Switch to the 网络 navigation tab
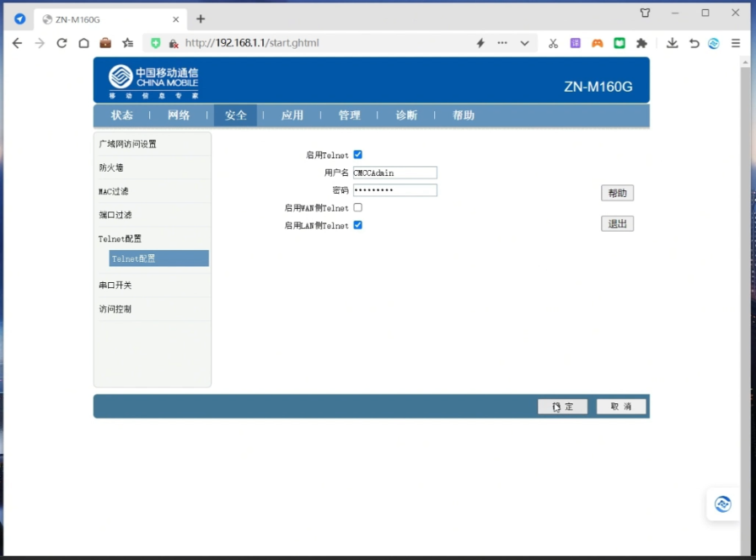The height and width of the screenshot is (560, 756). tap(179, 115)
